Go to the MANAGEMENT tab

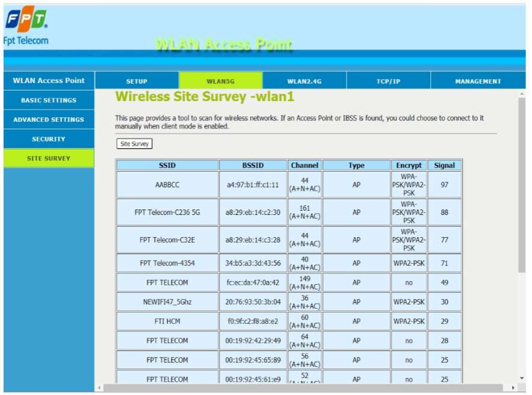point(478,81)
